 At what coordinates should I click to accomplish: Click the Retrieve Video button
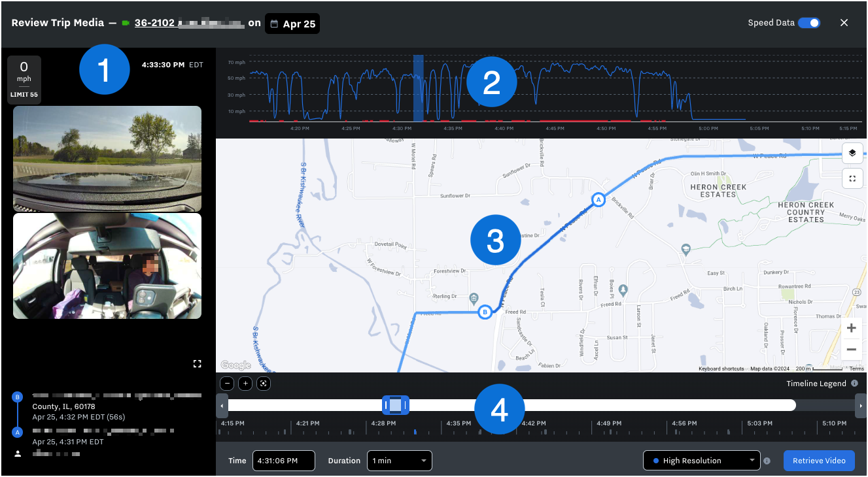[x=818, y=461]
